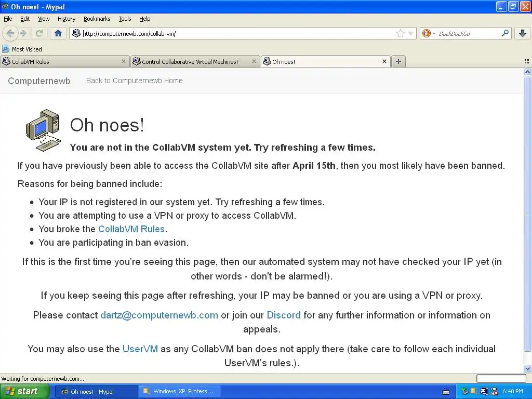532x399 pixels.
Task: Click the dartz@computernewb.com email link
Action: (x=159, y=315)
